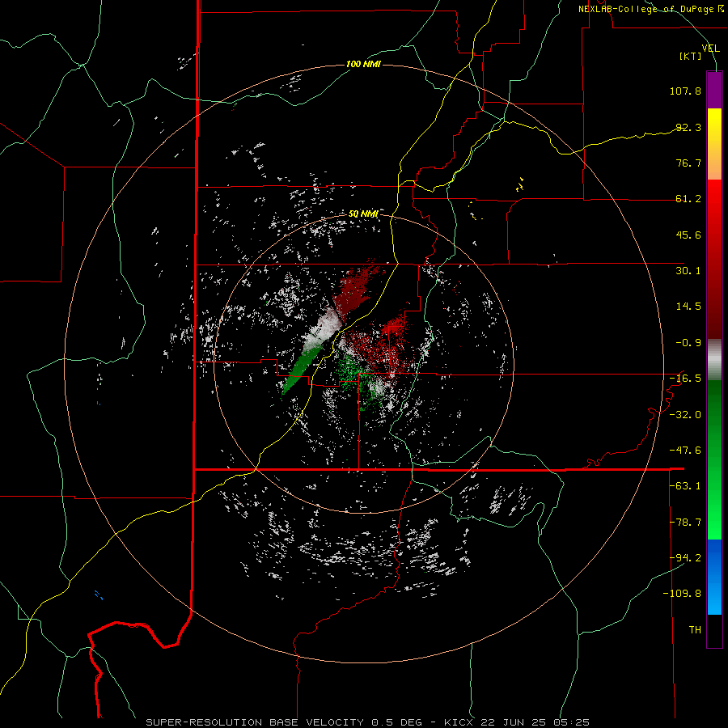728x728 pixels.
Task: Select the 14.5 velocity scale value
Action: (688, 307)
